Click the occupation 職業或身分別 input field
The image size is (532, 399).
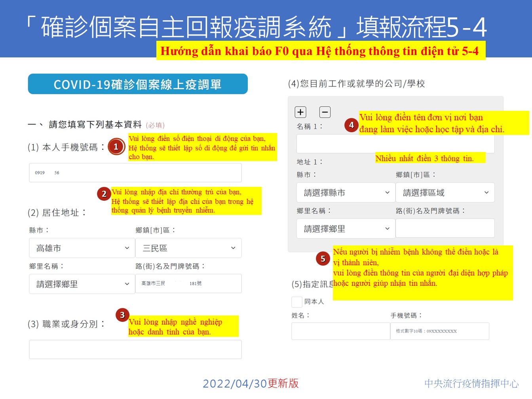135,350
